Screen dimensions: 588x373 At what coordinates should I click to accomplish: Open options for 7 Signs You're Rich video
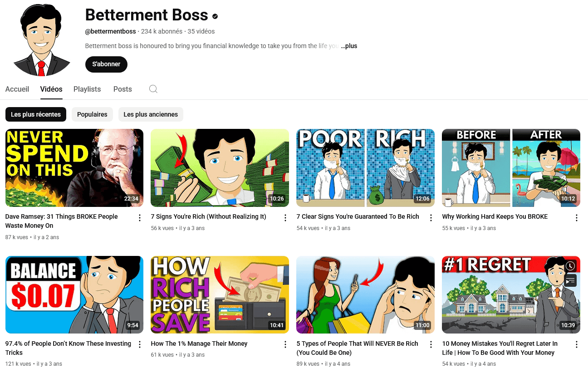pyautogui.click(x=285, y=218)
